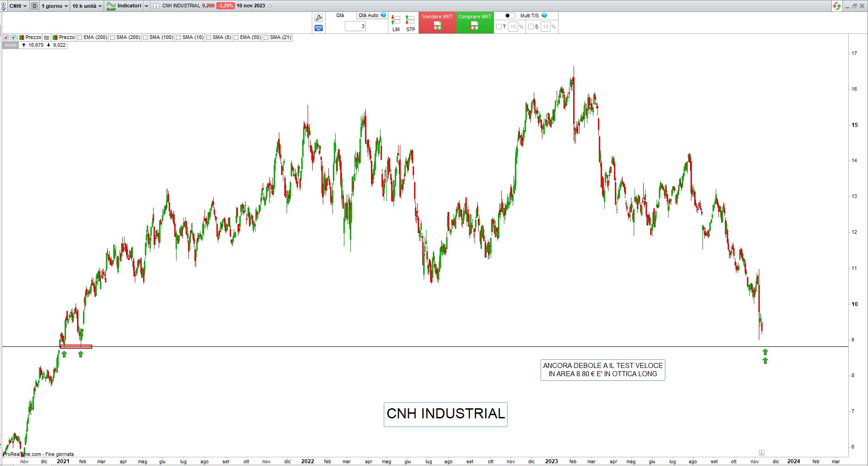Viewport: 868px width, 466px height.
Task: Select the STP stop order icon
Action: coord(410,23)
